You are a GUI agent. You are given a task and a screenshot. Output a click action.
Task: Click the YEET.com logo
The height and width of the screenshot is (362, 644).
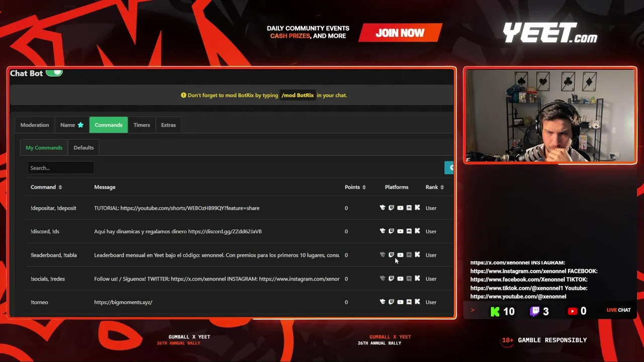pos(550,33)
